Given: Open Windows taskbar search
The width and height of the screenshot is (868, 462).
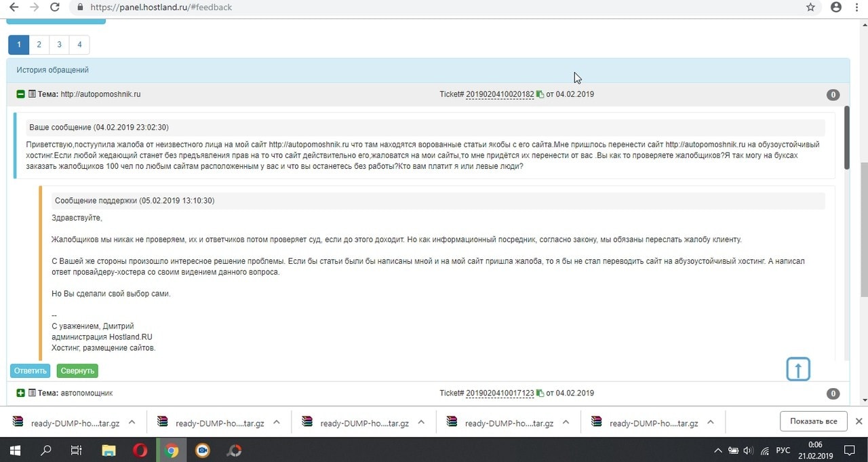Looking at the screenshot, I should [46, 450].
